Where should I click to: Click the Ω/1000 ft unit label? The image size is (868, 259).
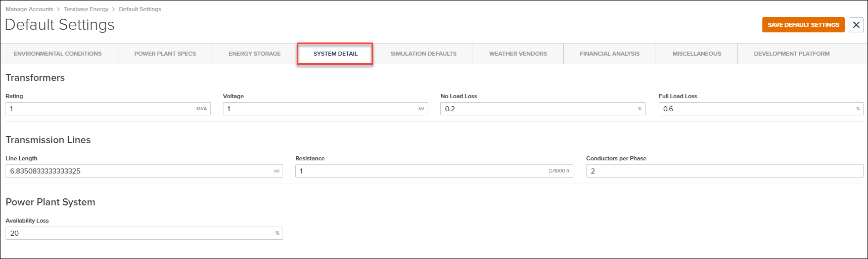pyautogui.click(x=559, y=171)
